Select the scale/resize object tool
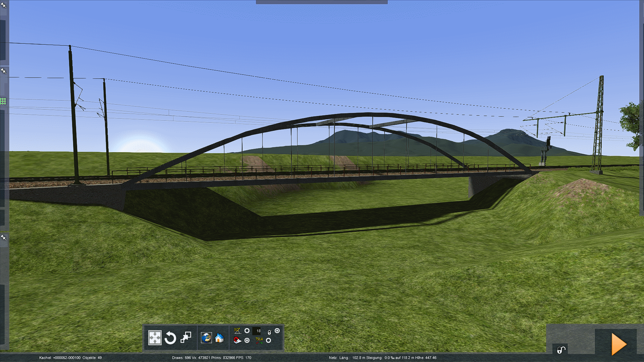This screenshot has width=644, height=362. pyautogui.click(x=186, y=337)
